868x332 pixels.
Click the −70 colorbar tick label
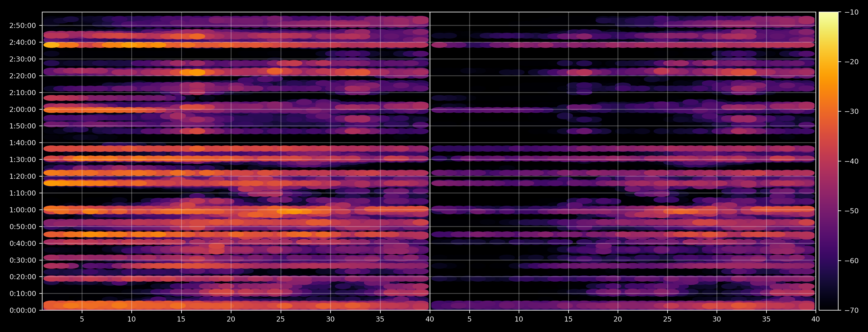tap(852, 310)
